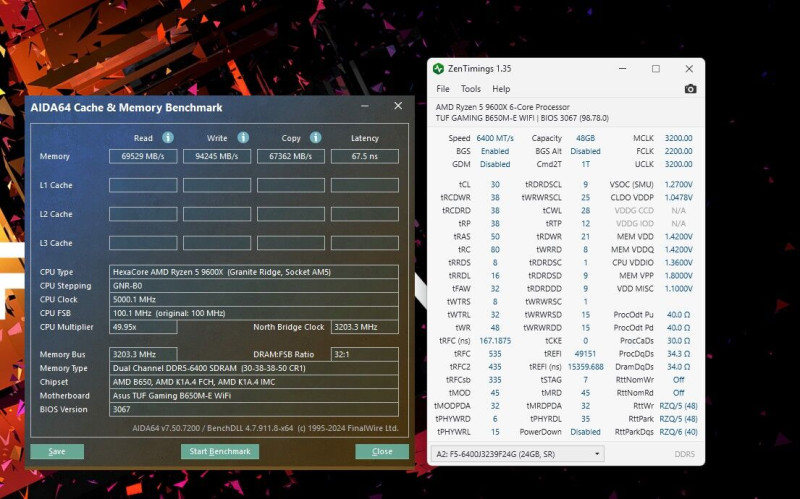Click the CPU FSB 100.1 MHz field
Screen dimensions: 800x499
click(x=254, y=313)
